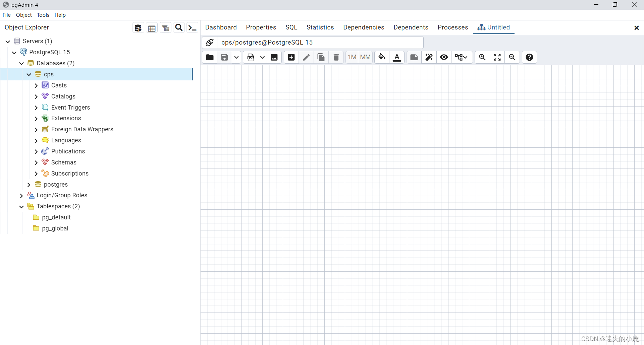The width and height of the screenshot is (644, 345).
Task: Click the Add/Edit Note icon
Action: pos(414,57)
